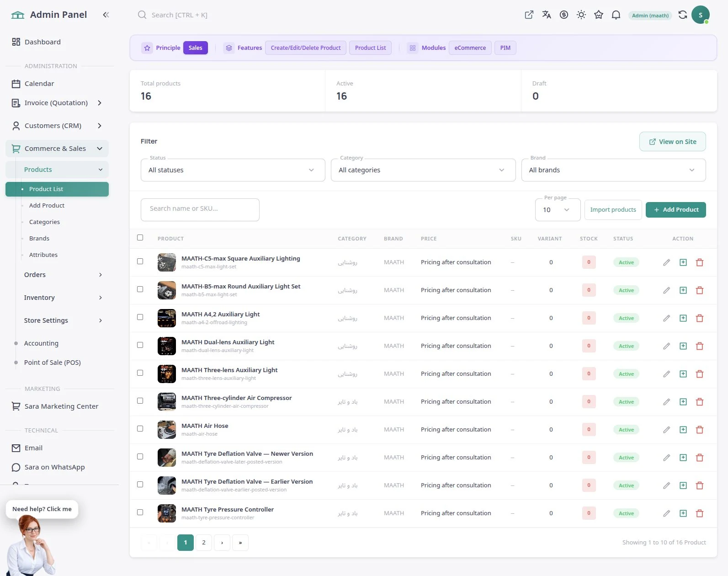The image size is (728, 576).
Task: Open notifications bell icon
Action: (616, 15)
